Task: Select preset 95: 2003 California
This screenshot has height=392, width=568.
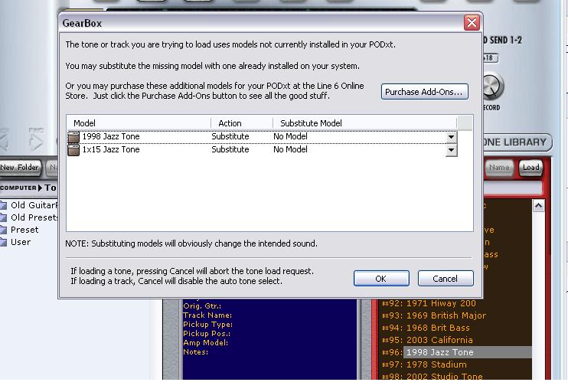Action: click(x=455, y=340)
